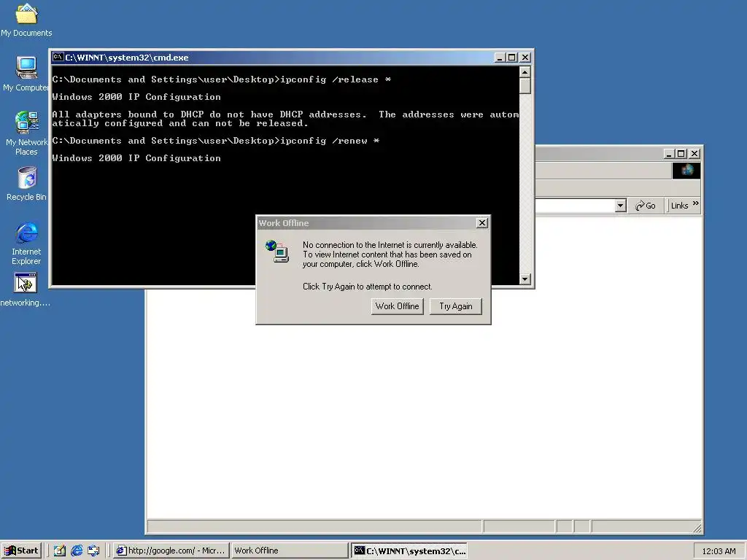This screenshot has width=747, height=560.
Task: Click the Go button in IE
Action: tap(646, 206)
